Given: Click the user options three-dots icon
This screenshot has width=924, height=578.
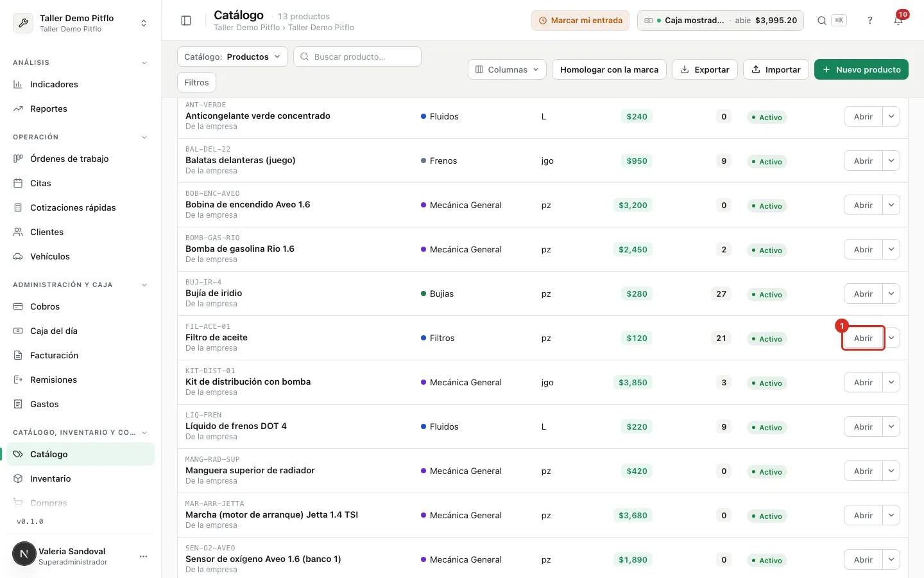Looking at the screenshot, I should pos(143,556).
